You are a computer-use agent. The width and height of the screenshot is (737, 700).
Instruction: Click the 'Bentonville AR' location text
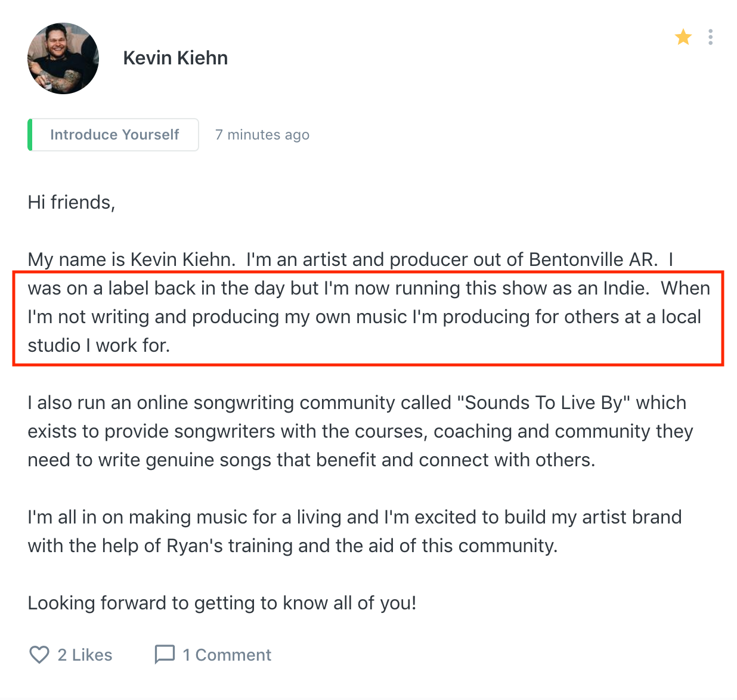pyautogui.click(x=592, y=260)
